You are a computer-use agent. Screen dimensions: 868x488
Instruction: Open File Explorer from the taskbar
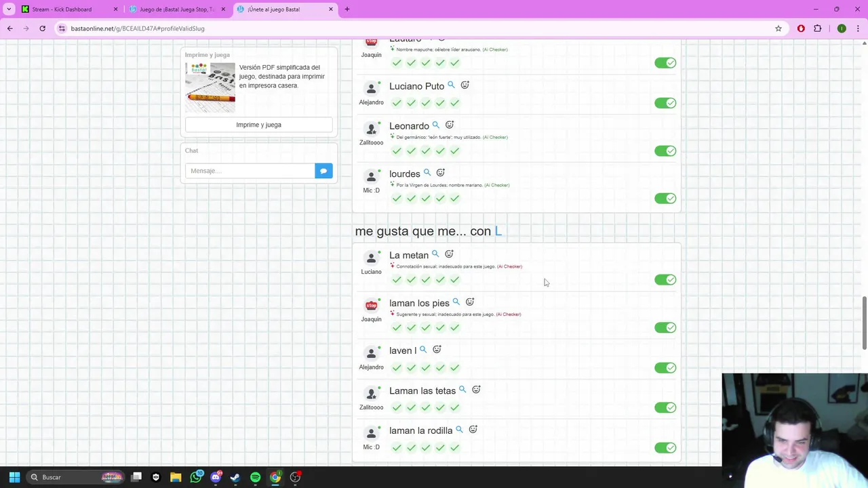176,477
